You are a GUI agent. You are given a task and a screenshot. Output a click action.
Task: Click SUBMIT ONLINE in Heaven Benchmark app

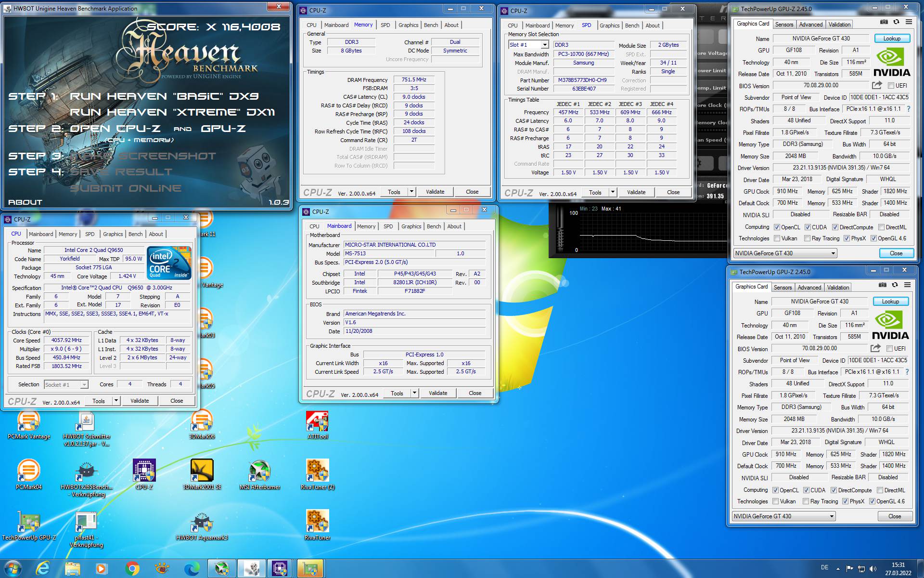tap(126, 188)
